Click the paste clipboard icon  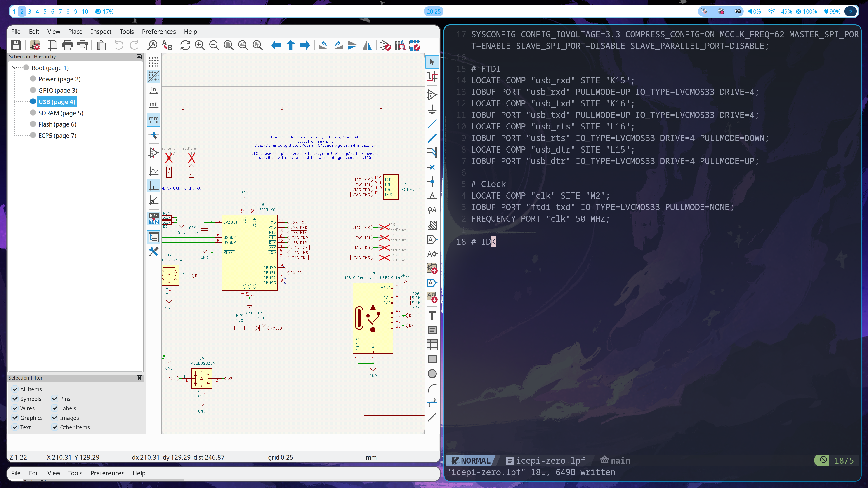coord(101,45)
